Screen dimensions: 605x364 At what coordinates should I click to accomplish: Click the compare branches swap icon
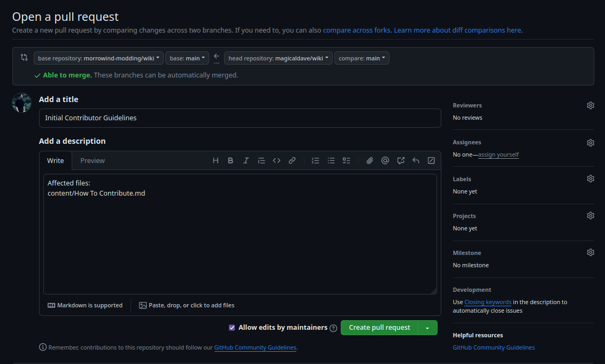click(x=24, y=57)
